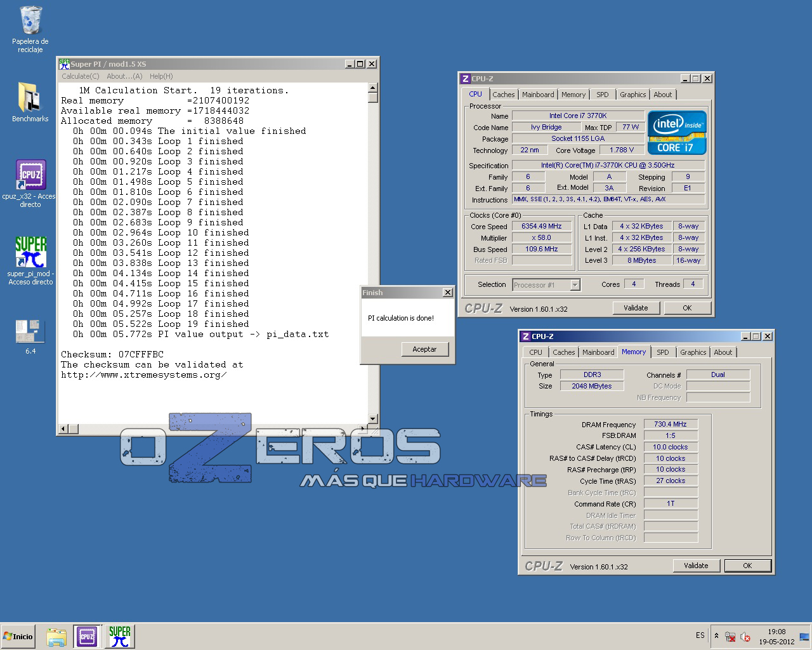Select Memory tab in upper CPU-Z window

tap(573, 95)
